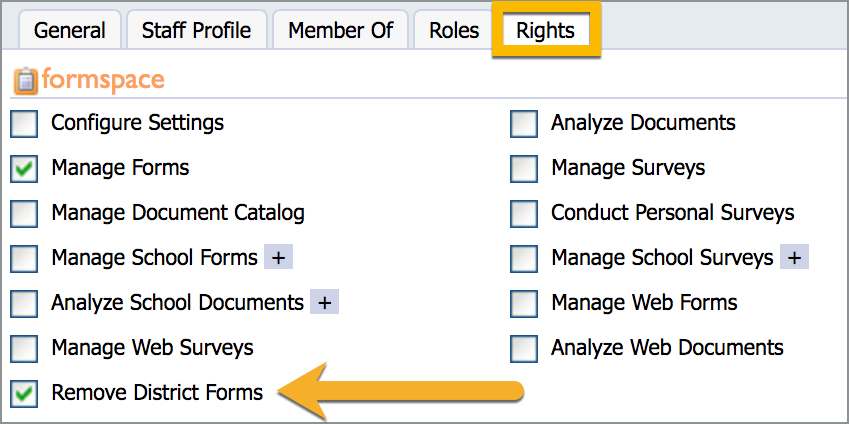
Task: Uncheck the Manage Forms checkbox
Action: tap(24, 169)
